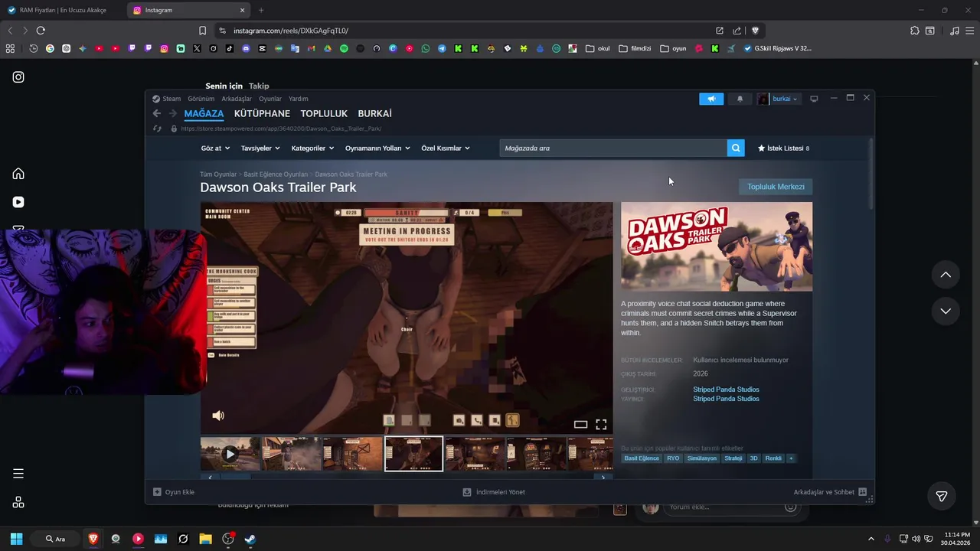The image size is (980, 551).
Task: Bookmark this page in Brave
Action: [x=202, y=31]
